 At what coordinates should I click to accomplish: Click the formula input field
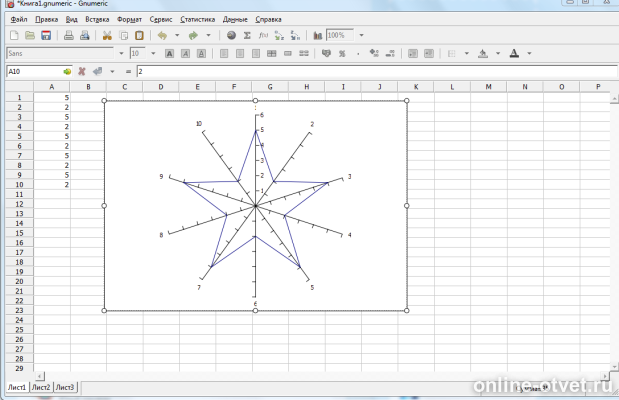click(377, 71)
